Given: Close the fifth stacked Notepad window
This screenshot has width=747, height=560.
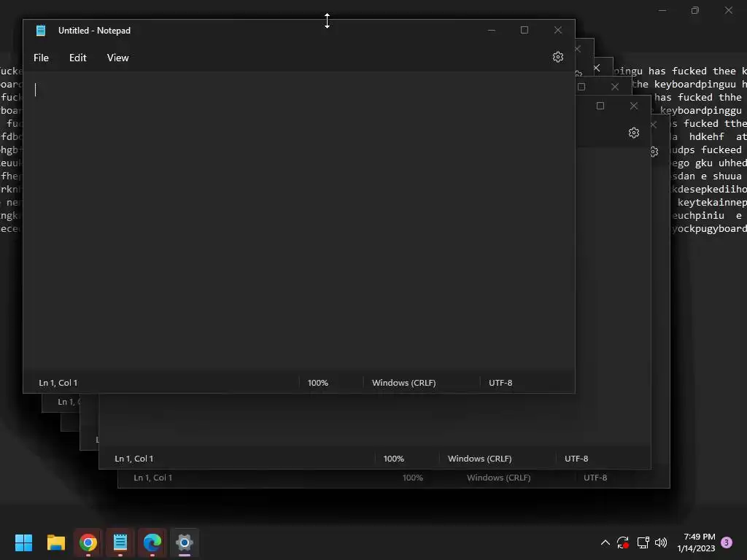Looking at the screenshot, I should tap(634, 106).
